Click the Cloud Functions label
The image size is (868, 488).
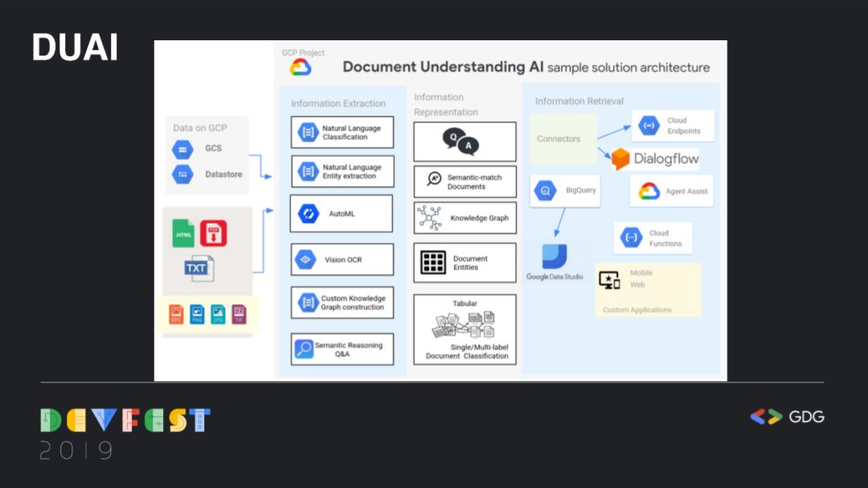(665, 238)
